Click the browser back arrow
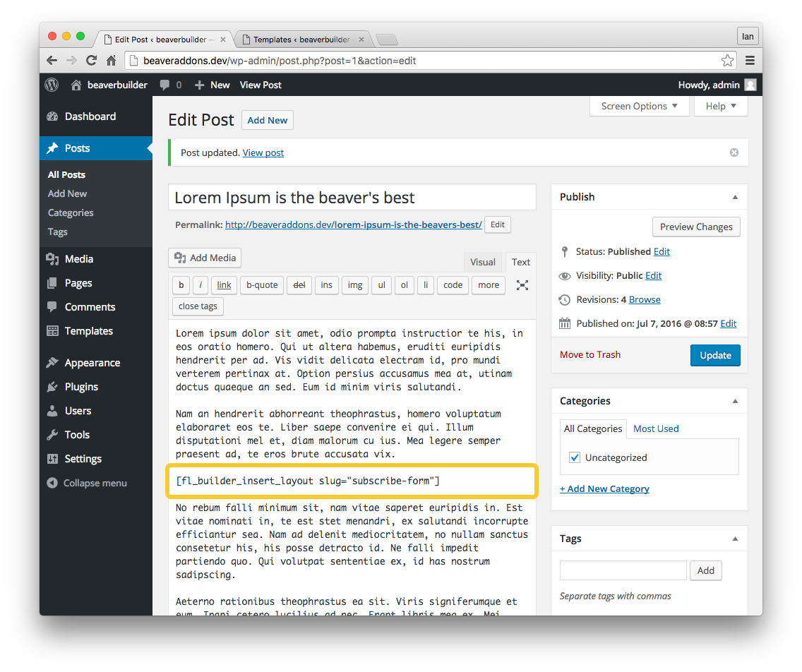Viewport: 802px width, 672px height. (x=52, y=60)
